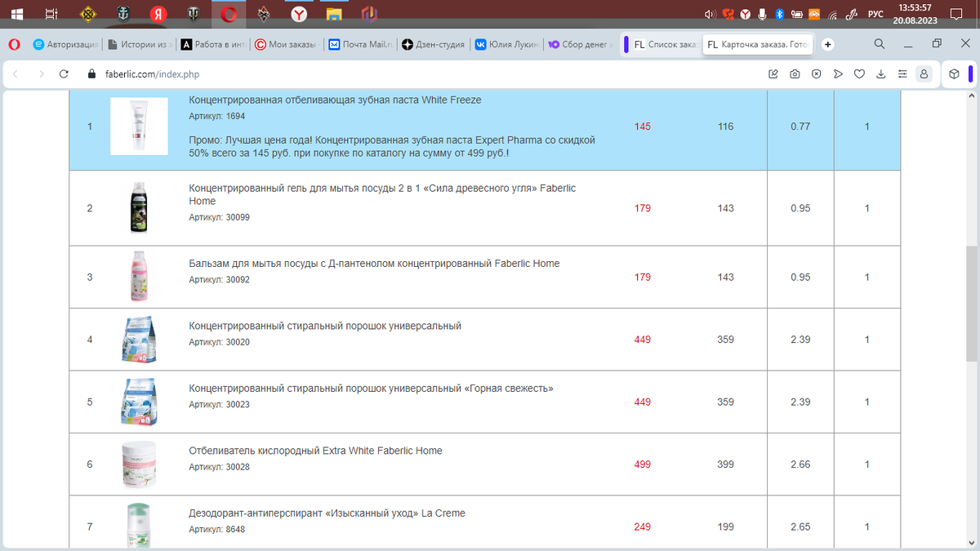Click price 499 in bleach row
980x551 pixels.
pos(643,464)
